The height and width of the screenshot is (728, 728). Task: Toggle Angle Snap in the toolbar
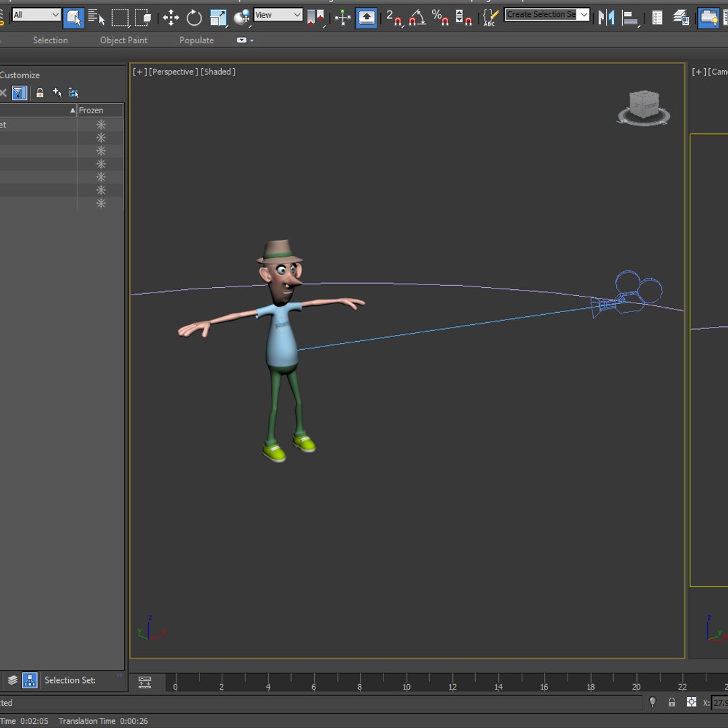[x=417, y=18]
